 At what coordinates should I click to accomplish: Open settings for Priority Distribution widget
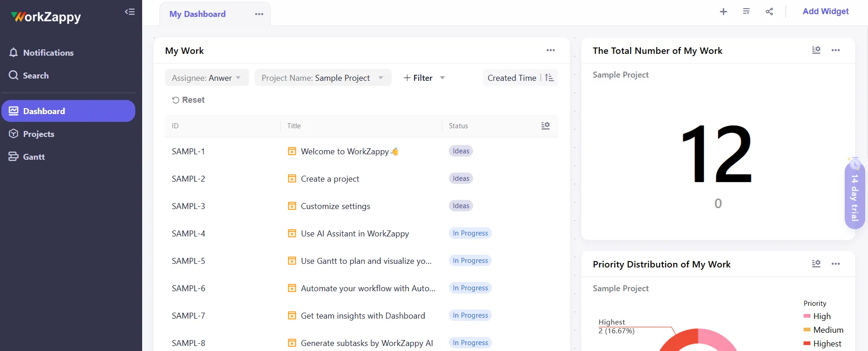(816, 264)
